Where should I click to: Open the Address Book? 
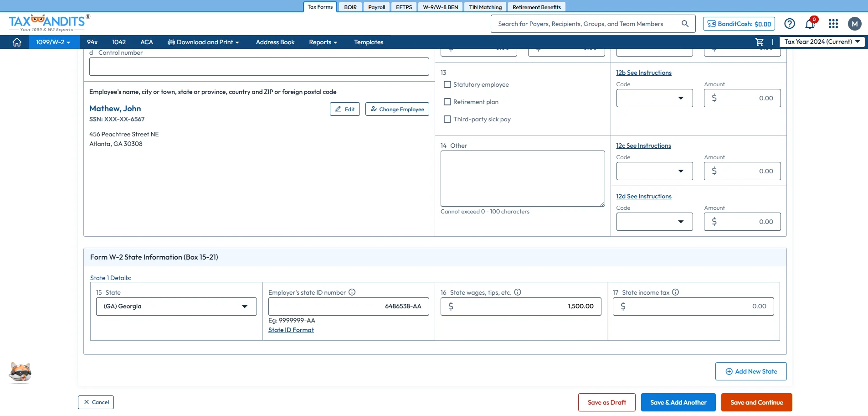click(275, 42)
